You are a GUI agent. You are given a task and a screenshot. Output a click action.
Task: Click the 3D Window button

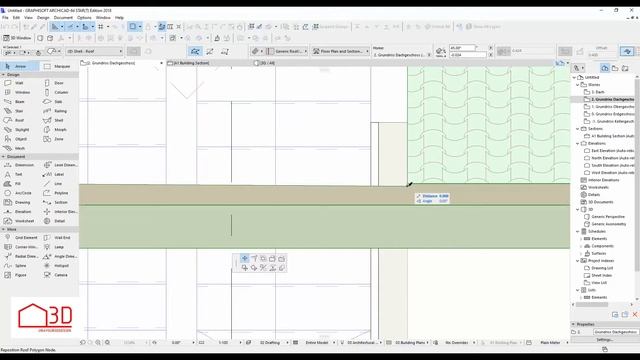tap(17, 38)
